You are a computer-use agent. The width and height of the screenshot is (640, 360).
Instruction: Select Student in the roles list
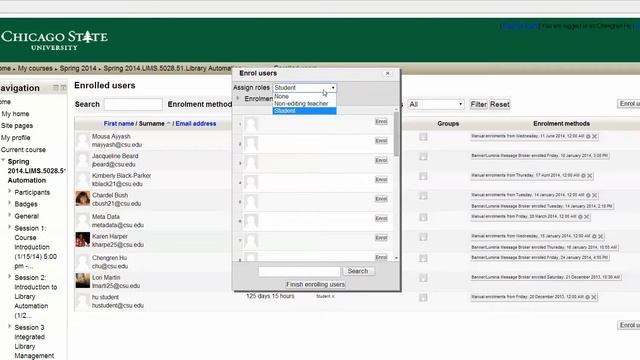(304, 111)
